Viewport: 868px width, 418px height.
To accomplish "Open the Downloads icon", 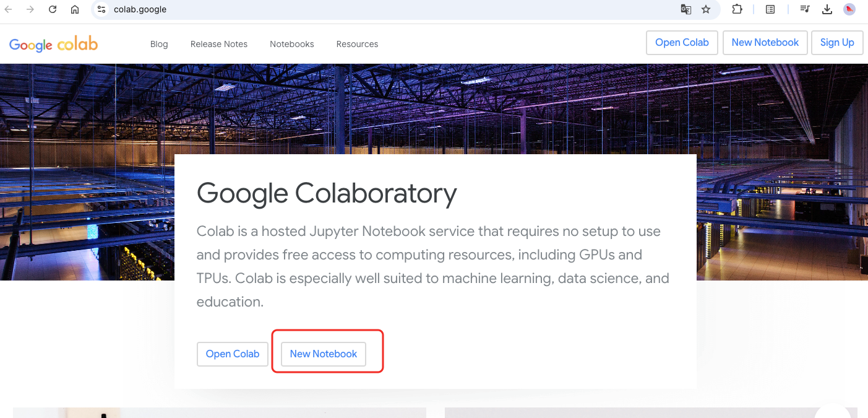I will click(827, 9).
